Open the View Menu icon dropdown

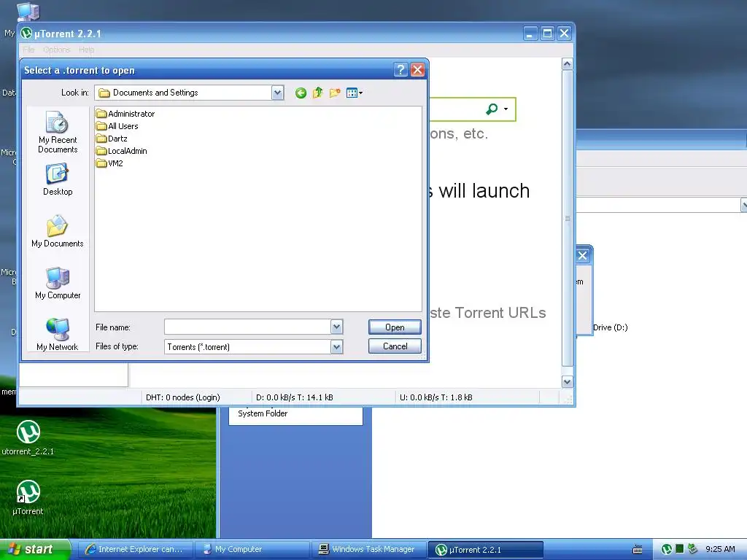tap(355, 93)
